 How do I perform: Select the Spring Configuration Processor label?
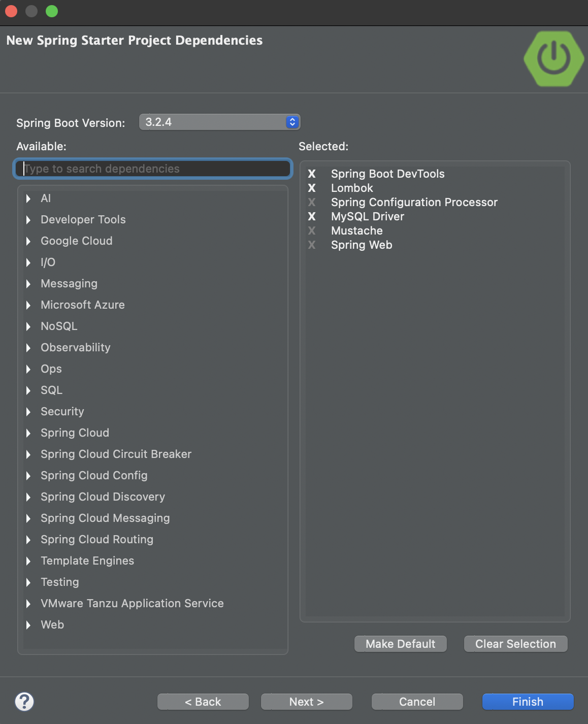[414, 202]
